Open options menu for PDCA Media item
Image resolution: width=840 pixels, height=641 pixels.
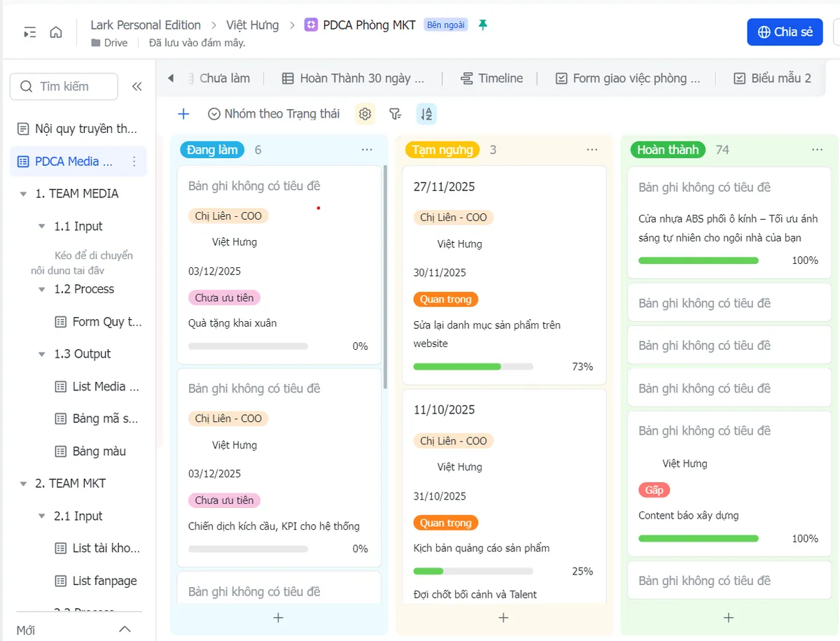(x=134, y=162)
